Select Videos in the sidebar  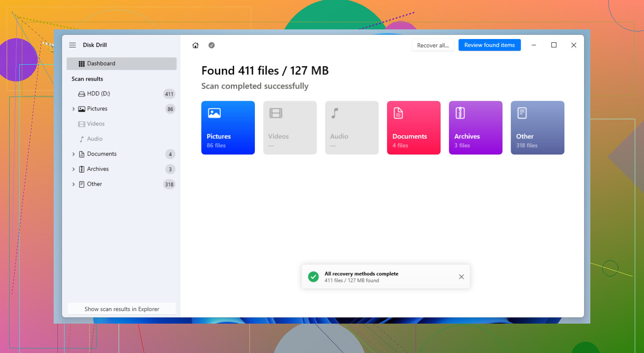(x=122, y=124)
